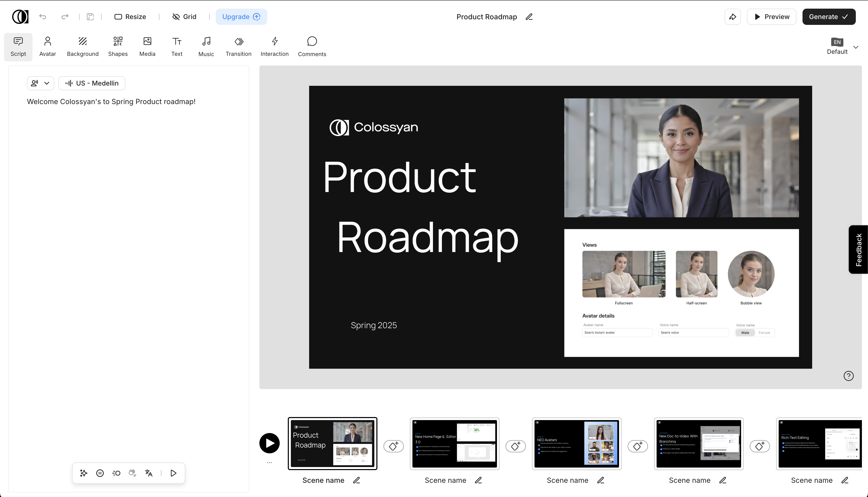Add transition after Doc-to-Video scene
Image resolution: width=868 pixels, height=497 pixels.
point(760,446)
